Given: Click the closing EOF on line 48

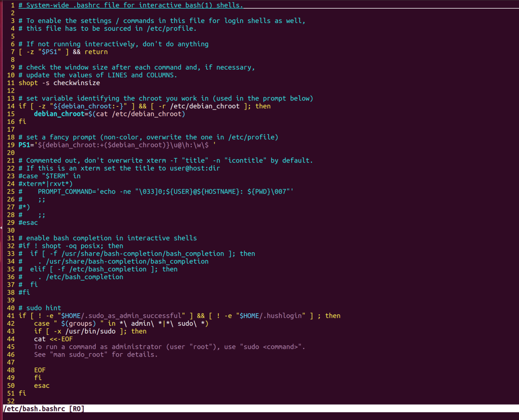Looking at the screenshot, I should pos(40,370).
